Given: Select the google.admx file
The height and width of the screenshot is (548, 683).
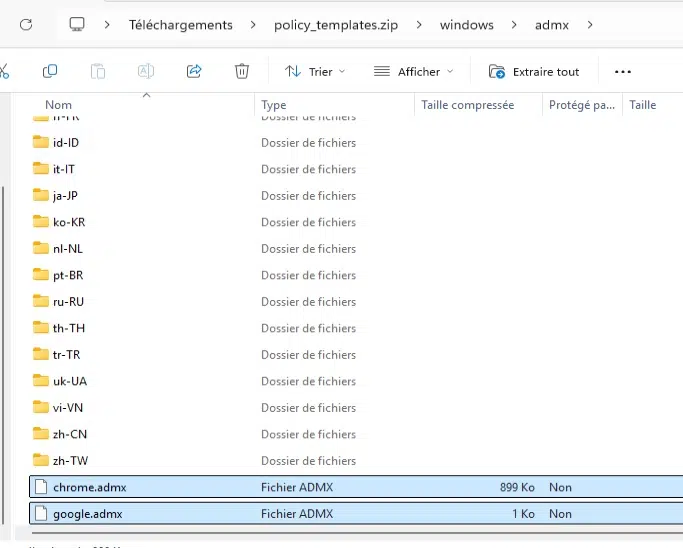Looking at the screenshot, I should [356, 514].
